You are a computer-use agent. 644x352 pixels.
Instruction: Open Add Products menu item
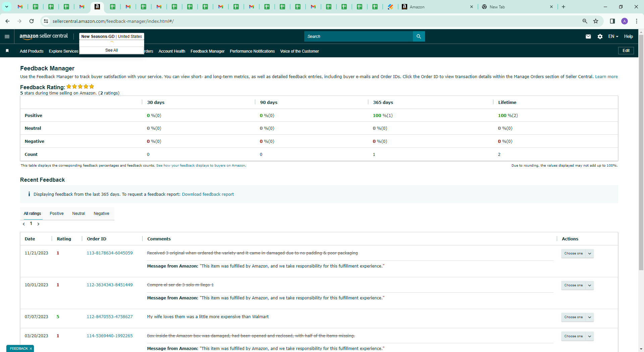tap(32, 51)
